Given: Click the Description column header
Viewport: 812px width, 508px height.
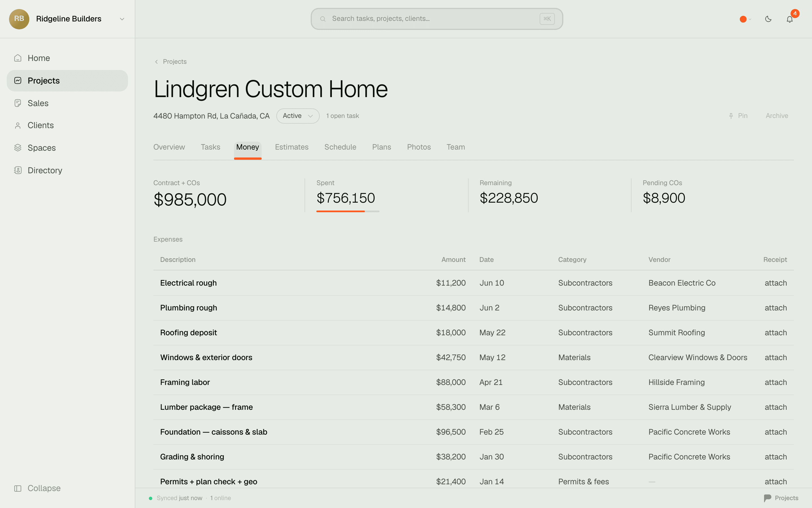Looking at the screenshot, I should 178,260.
